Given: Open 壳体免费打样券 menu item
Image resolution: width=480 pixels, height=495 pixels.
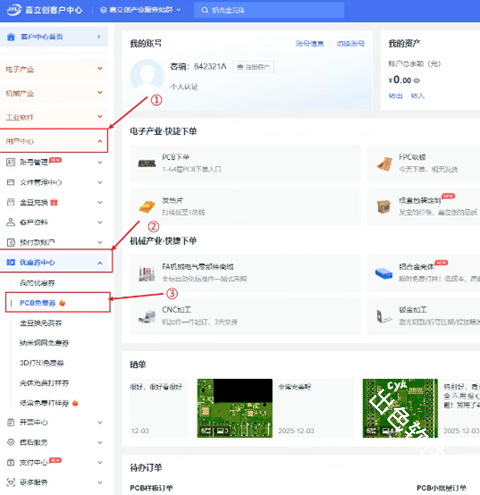Looking at the screenshot, I should 44,383.
